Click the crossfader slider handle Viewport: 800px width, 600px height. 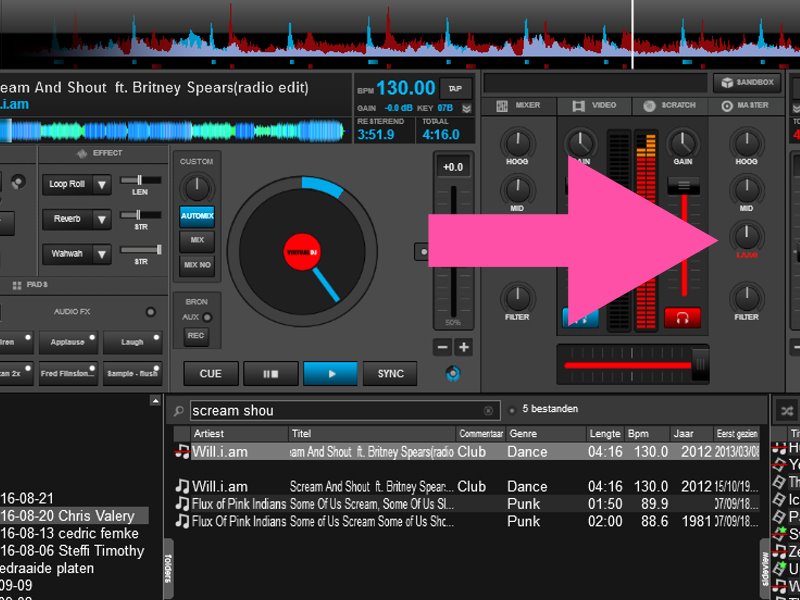(700, 361)
